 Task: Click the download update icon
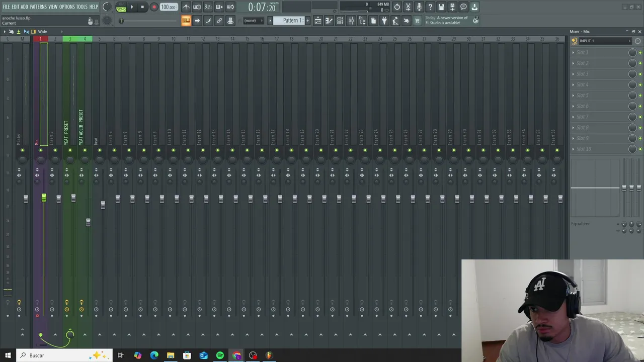point(474,7)
